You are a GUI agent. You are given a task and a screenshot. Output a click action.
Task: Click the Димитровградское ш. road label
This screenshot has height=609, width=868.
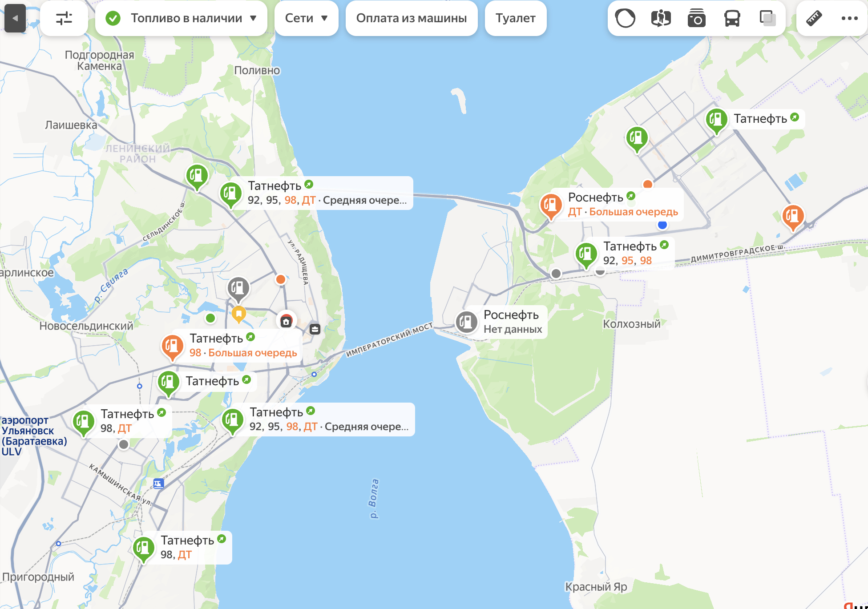(x=738, y=253)
